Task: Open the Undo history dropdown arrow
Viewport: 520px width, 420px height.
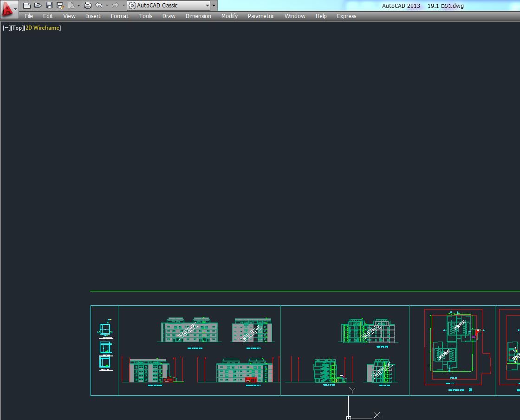Action: click(107, 6)
